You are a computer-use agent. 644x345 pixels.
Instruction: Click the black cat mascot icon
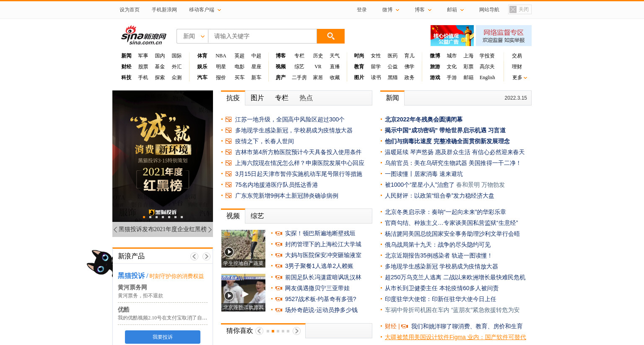pyautogui.click(x=100, y=263)
